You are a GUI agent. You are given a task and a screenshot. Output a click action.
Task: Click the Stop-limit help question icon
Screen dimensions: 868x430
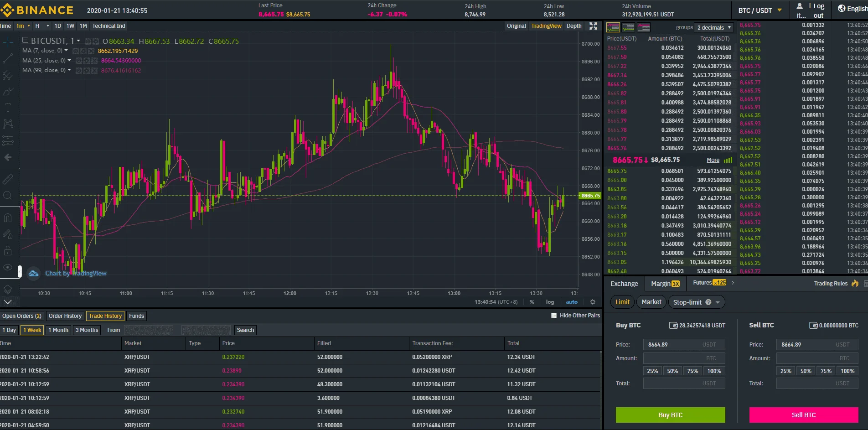tap(708, 302)
